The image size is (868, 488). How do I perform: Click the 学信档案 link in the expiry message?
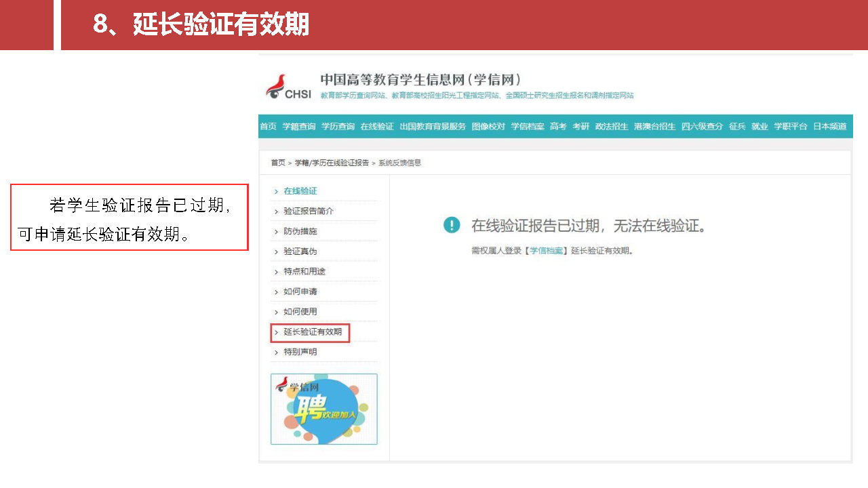546,251
